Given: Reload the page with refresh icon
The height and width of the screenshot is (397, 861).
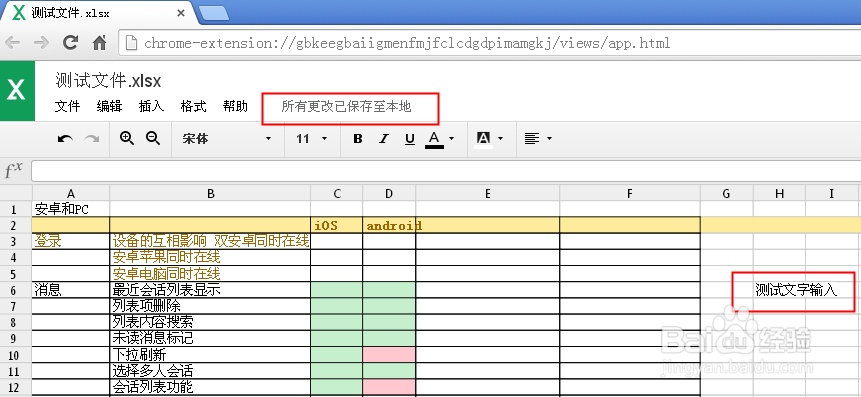Looking at the screenshot, I should pos(70,43).
